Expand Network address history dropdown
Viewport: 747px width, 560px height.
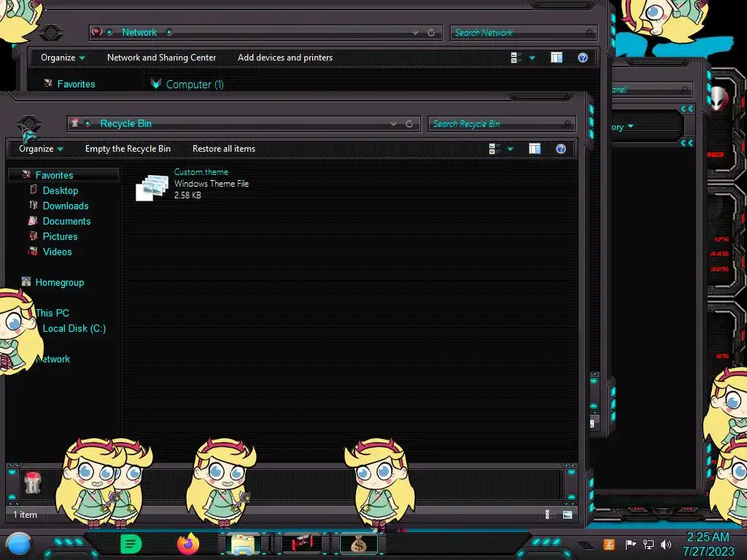tap(415, 32)
